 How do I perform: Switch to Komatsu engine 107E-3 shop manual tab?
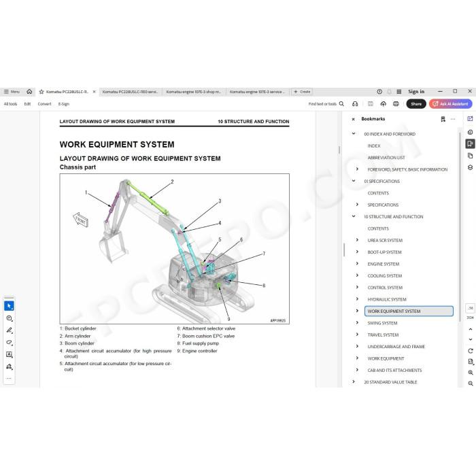click(x=193, y=92)
